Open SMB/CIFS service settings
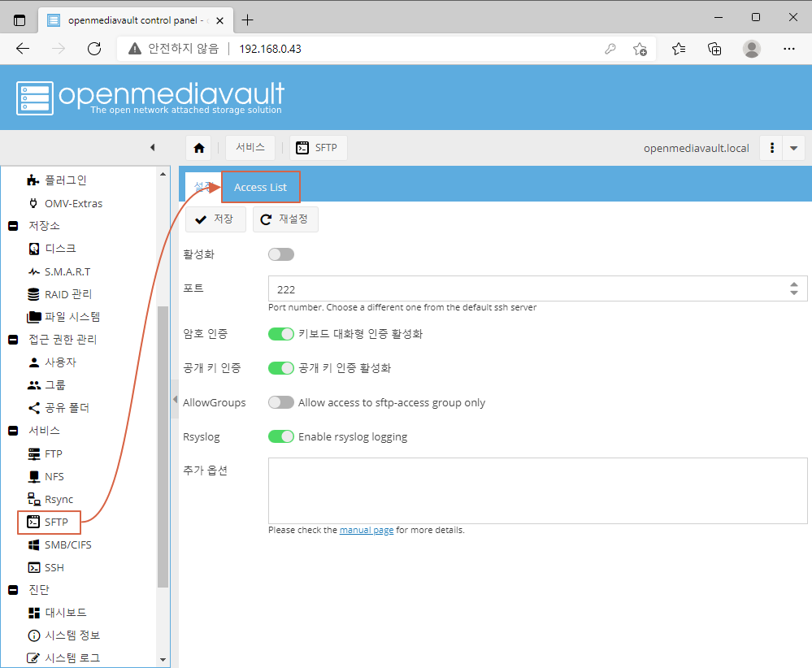The height and width of the screenshot is (668, 812). pos(59,544)
